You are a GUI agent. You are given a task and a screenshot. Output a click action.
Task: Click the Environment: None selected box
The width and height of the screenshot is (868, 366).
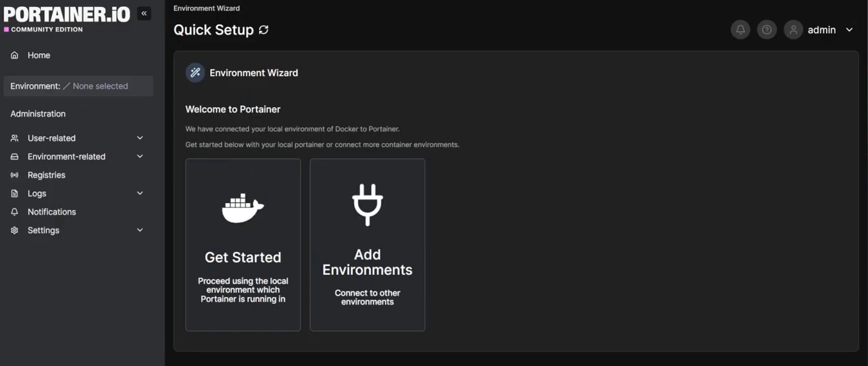(x=78, y=86)
